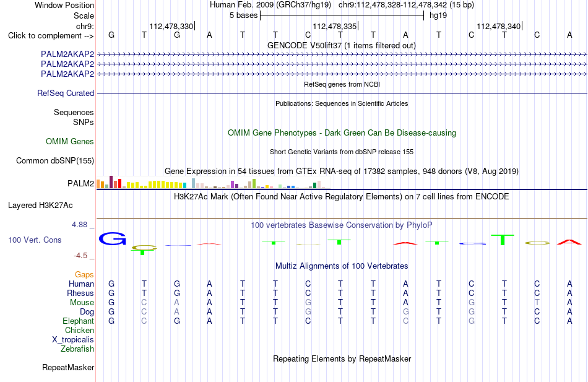Open 'Short Genetic Variants from dbSNP release 155'
Screen dimensions: 588x382
[x=342, y=152]
